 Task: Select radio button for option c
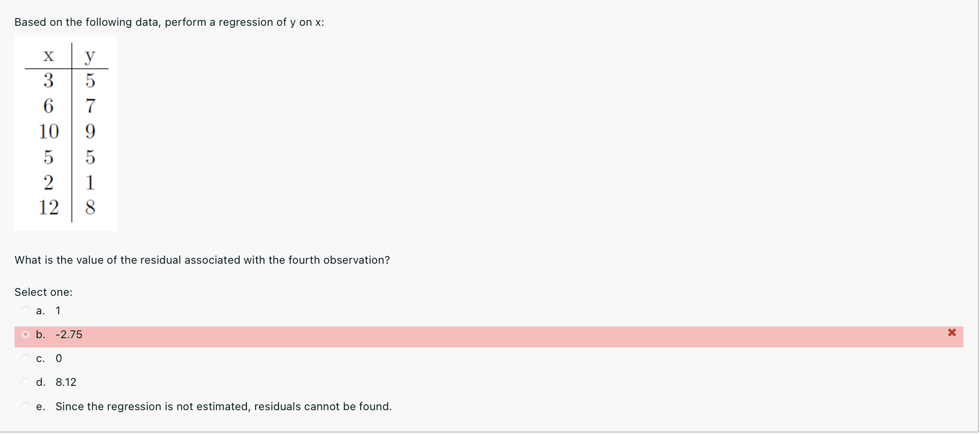click(26, 358)
